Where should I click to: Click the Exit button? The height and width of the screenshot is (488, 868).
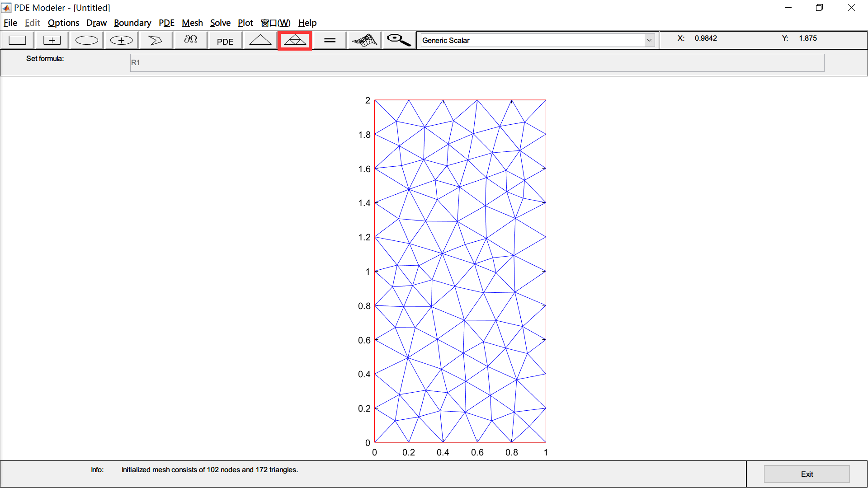coord(807,474)
